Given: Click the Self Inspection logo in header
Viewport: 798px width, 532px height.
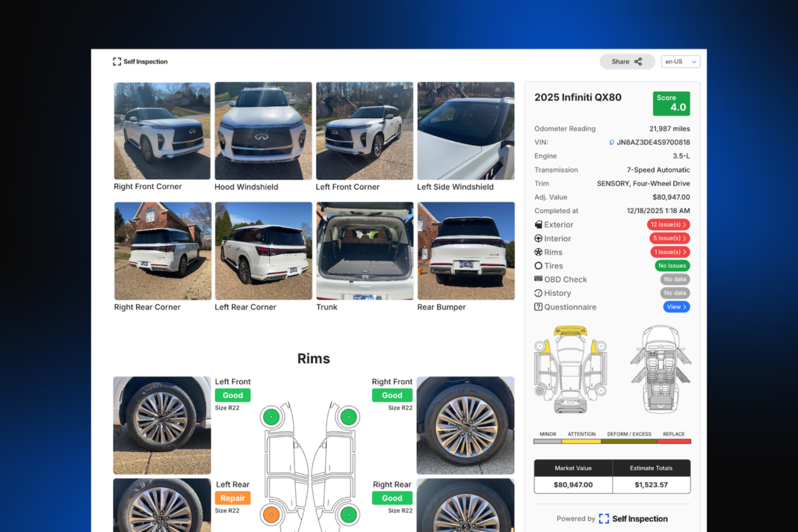Looking at the screenshot, I should point(140,61).
